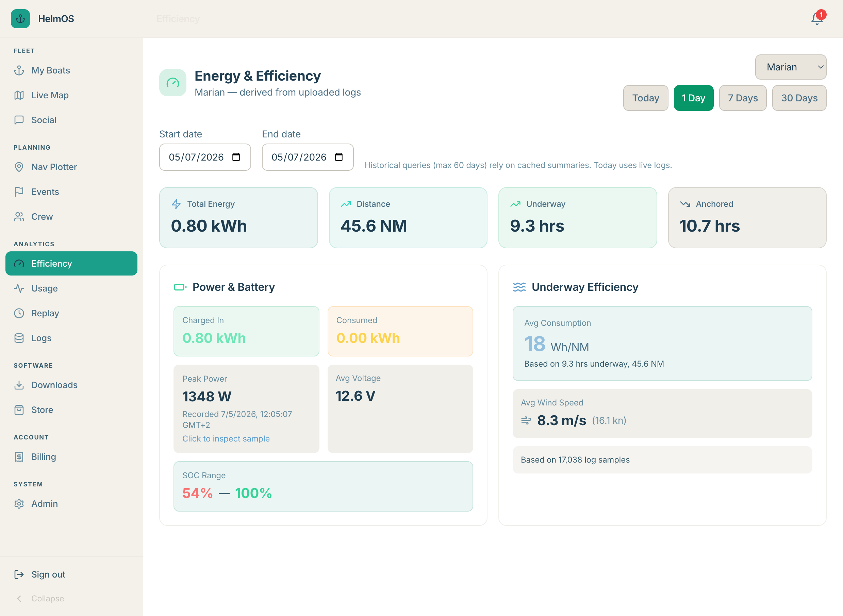
Task: Click 'Based on 17,038 log samples' text
Action: pyautogui.click(x=575, y=460)
